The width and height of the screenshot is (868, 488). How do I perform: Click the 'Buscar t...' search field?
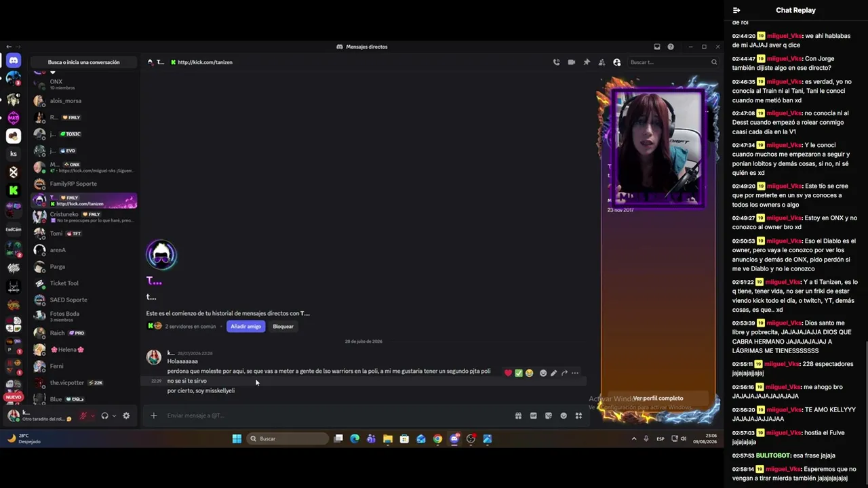(673, 62)
